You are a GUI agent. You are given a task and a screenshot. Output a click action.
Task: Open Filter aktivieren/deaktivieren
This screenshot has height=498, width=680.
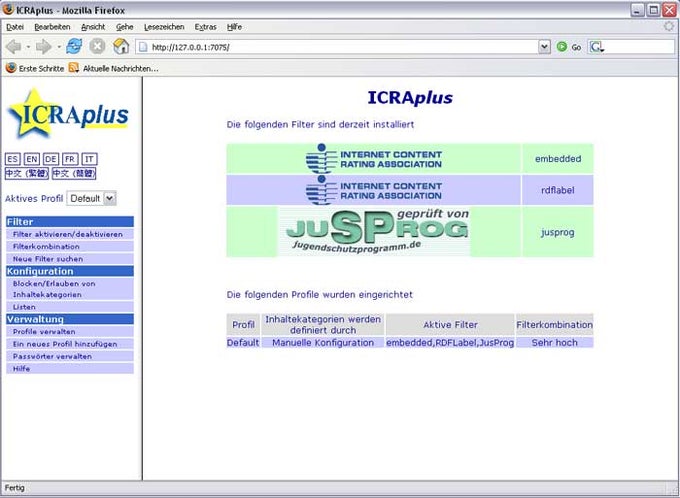click(x=70, y=234)
